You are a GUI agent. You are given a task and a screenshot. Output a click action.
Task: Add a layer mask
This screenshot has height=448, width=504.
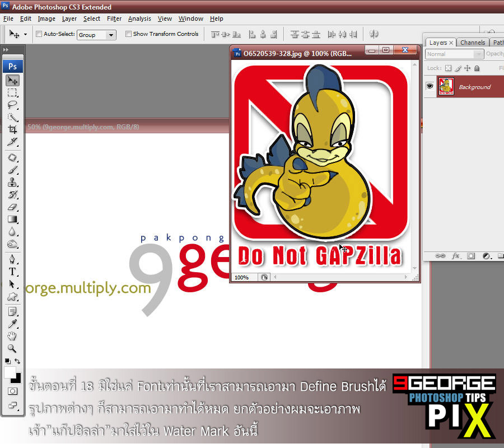tap(471, 256)
